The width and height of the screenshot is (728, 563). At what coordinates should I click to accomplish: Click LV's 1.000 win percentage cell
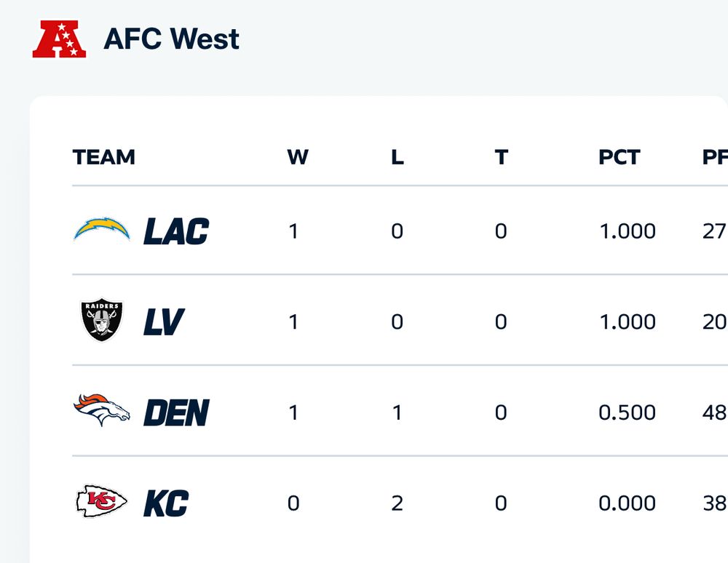627,322
